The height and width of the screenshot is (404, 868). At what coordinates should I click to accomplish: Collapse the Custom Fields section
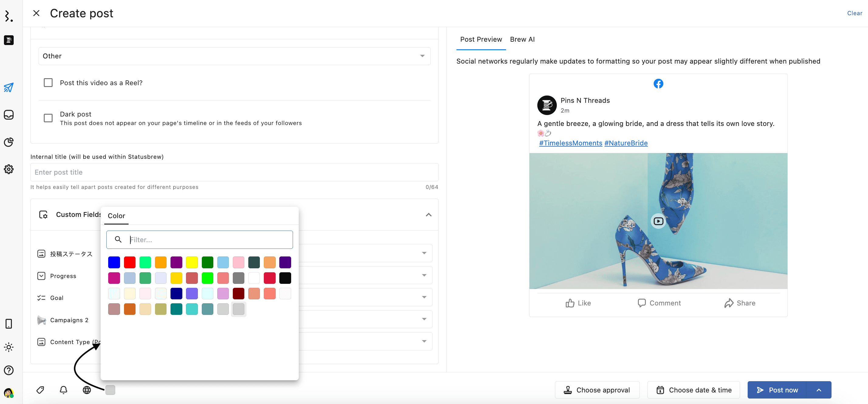(428, 215)
